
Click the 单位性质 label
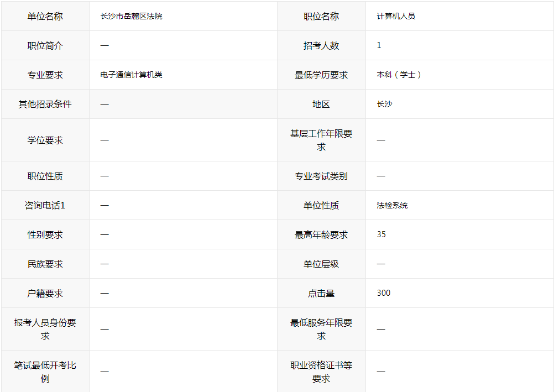pos(321,205)
